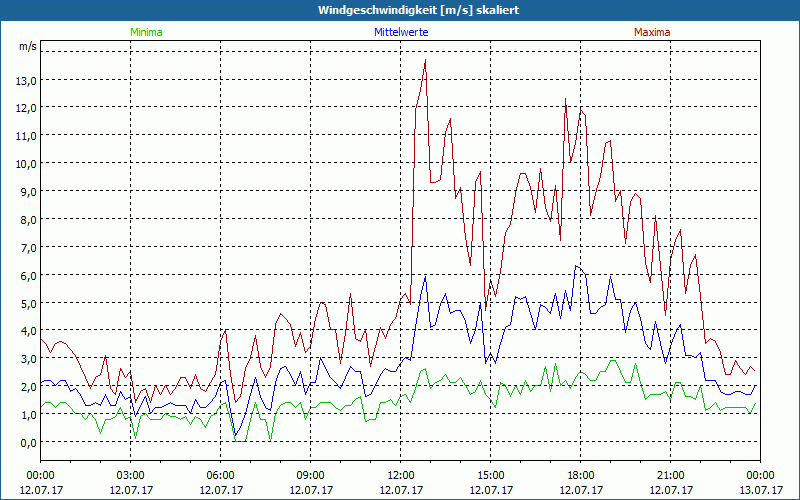Click the 7,0 y-axis value

click(29, 247)
